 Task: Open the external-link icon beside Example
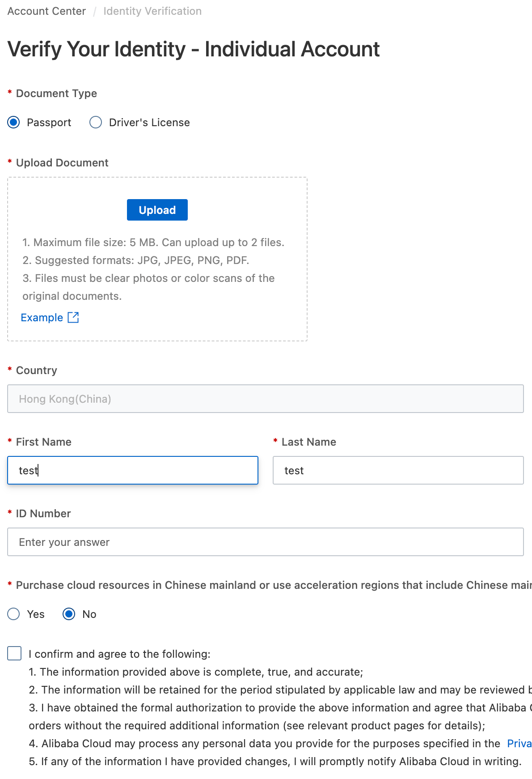73,318
